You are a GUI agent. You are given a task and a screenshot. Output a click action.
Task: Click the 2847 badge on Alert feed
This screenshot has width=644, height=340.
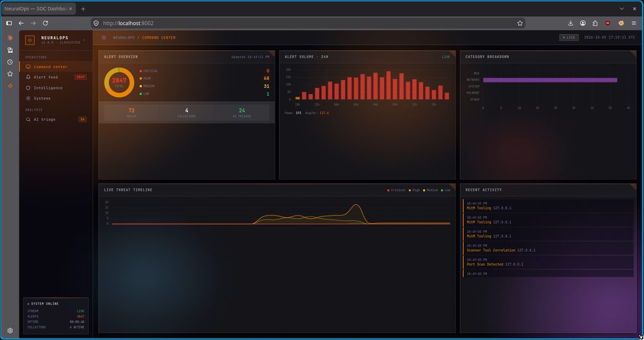[x=80, y=77]
